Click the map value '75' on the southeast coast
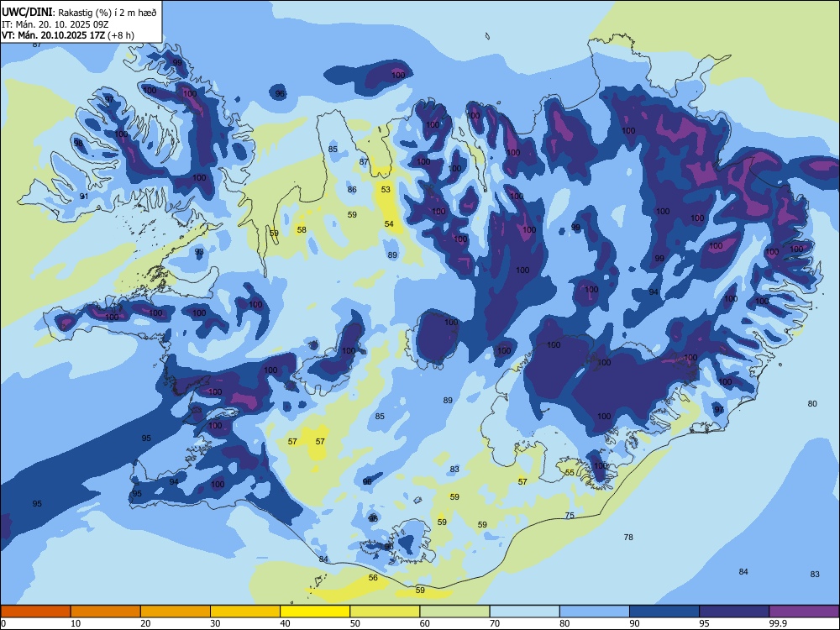This screenshot has height=630, width=840. [570, 516]
